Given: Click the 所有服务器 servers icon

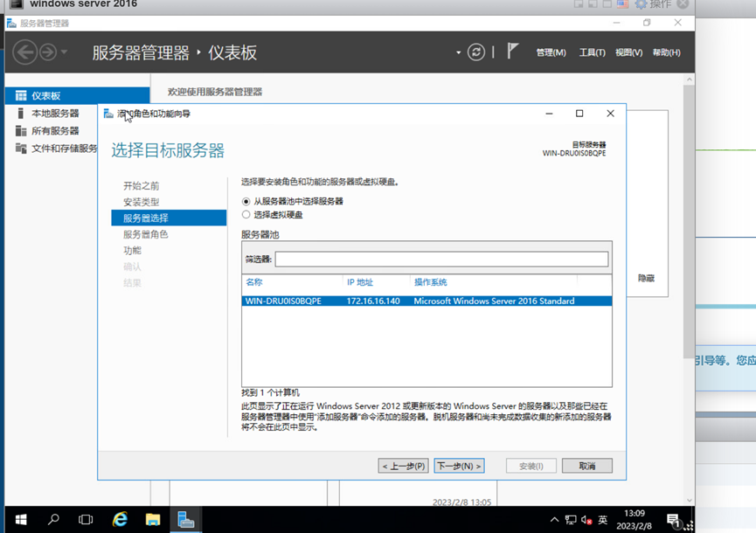Looking at the screenshot, I should coord(21,130).
